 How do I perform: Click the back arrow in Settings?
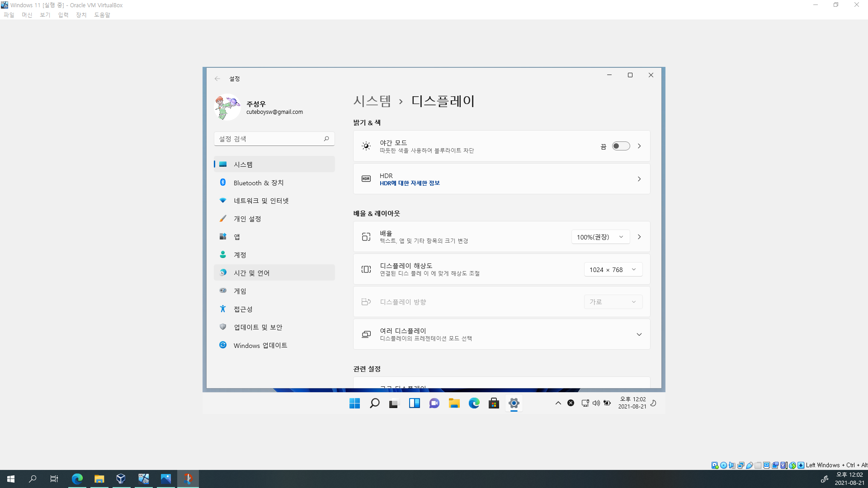[217, 79]
